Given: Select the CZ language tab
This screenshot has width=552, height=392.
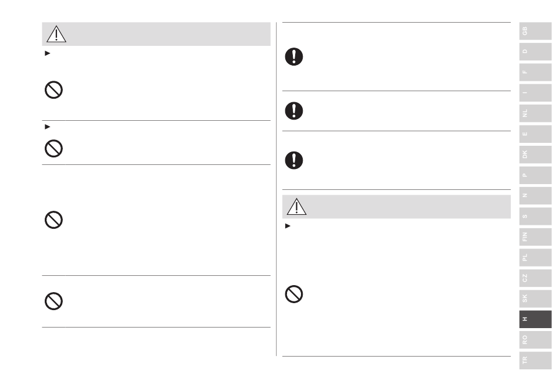Looking at the screenshot, I should (535, 278).
